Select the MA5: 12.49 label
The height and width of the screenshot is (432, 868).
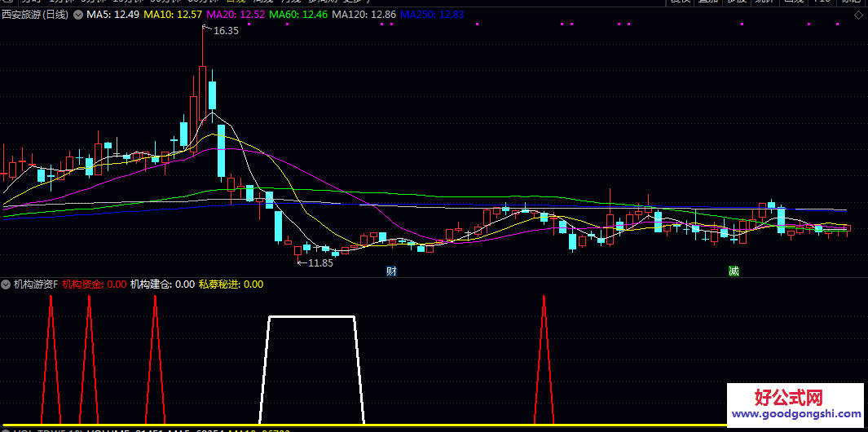click(x=112, y=15)
